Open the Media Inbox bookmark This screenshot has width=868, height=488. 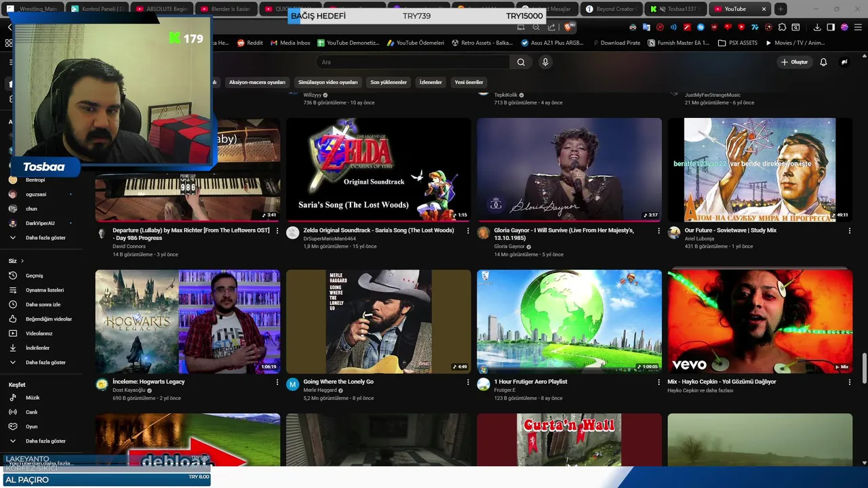pos(290,43)
